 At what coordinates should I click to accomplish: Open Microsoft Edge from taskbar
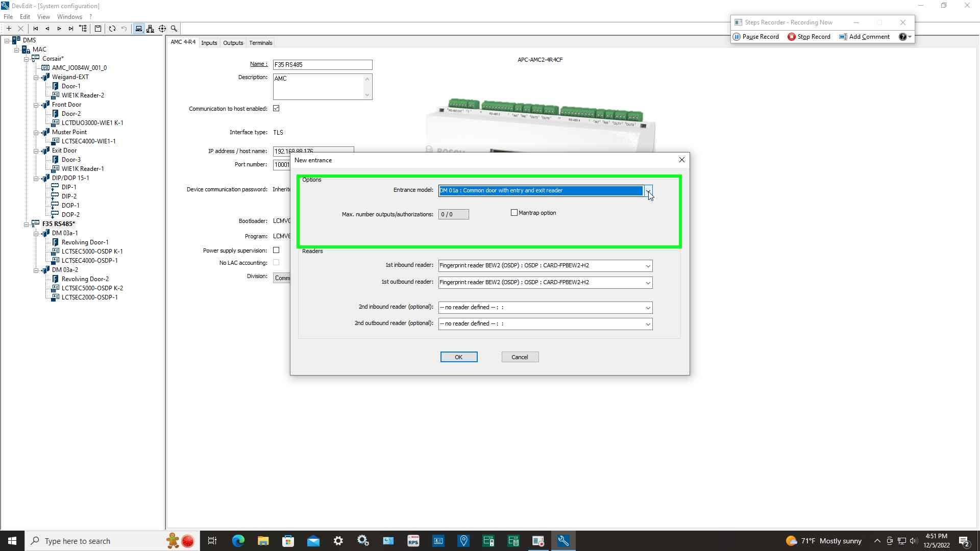pos(238,541)
